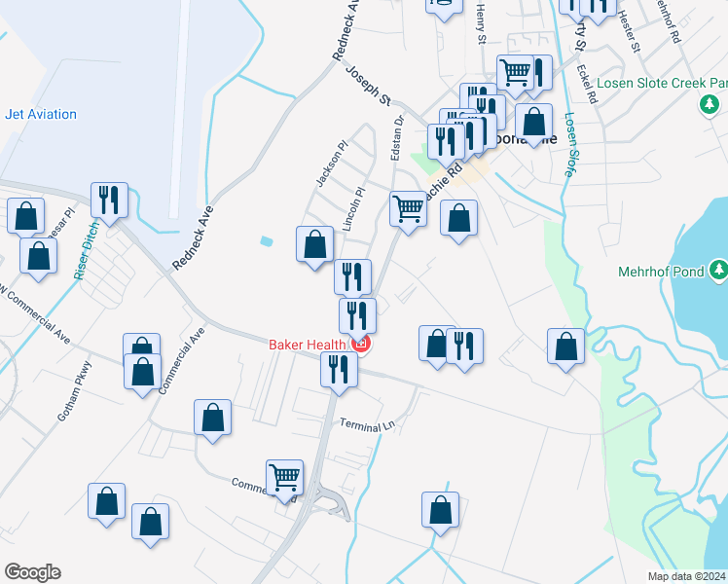Click the Map data ©2024 attribution
728x584 pixels.
[687, 576]
